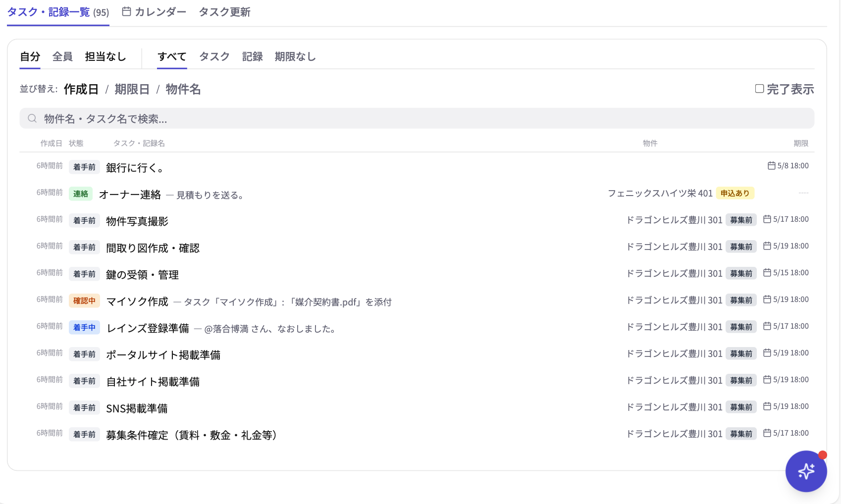Viewport: 841px width, 504px height.
Task: Sort list by 期限日
Action: click(x=132, y=89)
